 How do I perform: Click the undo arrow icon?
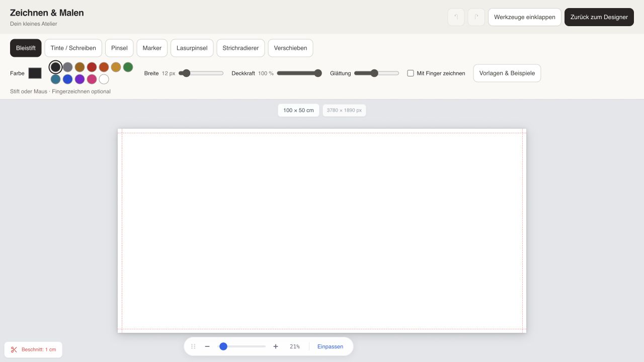(x=456, y=17)
